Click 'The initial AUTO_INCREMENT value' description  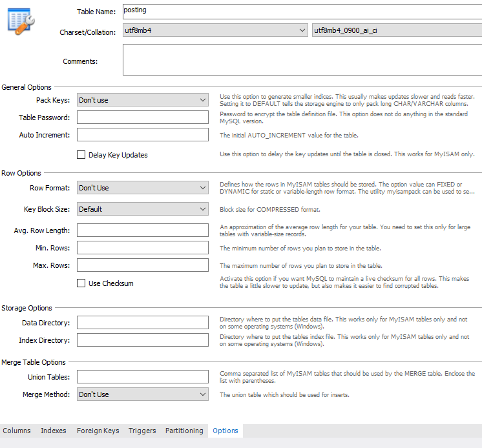[289, 136]
